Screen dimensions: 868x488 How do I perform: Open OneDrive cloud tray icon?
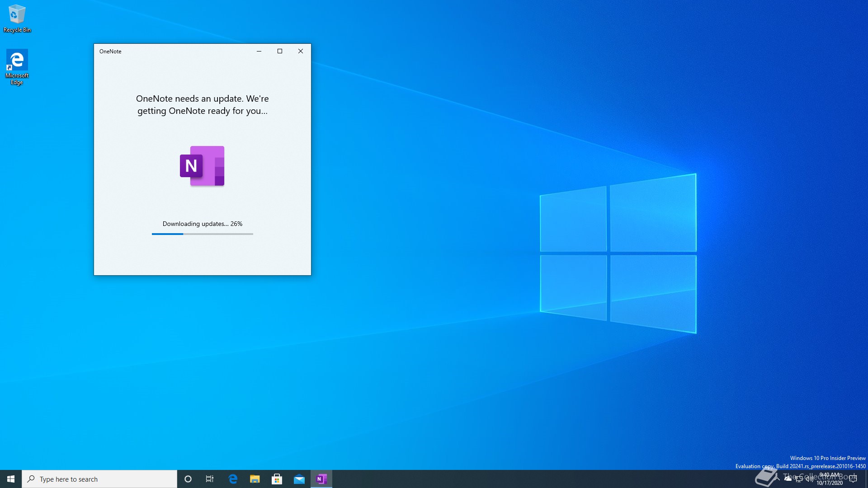click(x=788, y=479)
